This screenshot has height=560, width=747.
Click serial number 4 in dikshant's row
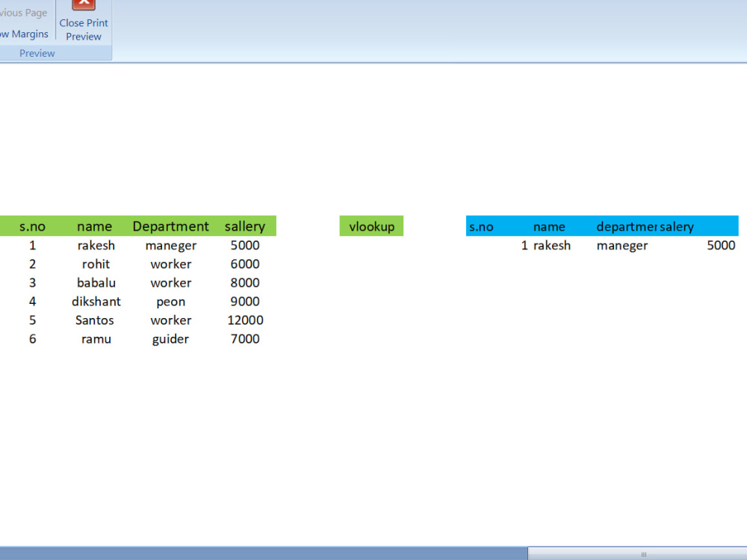pyautogui.click(x=32, y=302)
